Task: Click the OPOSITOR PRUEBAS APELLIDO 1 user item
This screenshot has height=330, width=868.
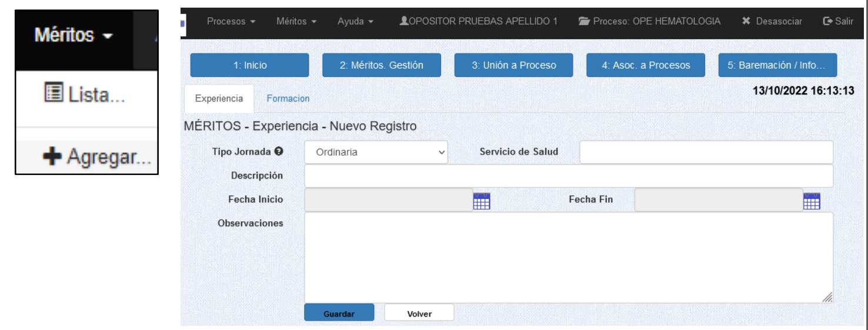Action: tap(478, 21)
